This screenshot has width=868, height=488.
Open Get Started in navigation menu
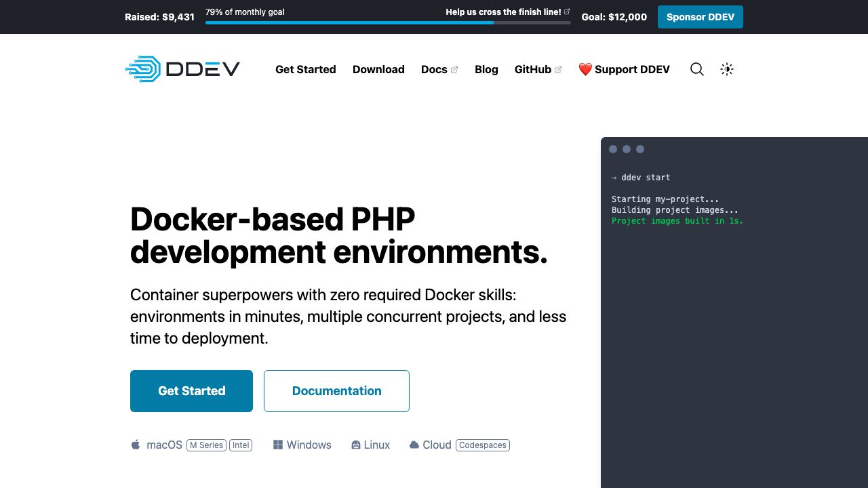point(306,69)
